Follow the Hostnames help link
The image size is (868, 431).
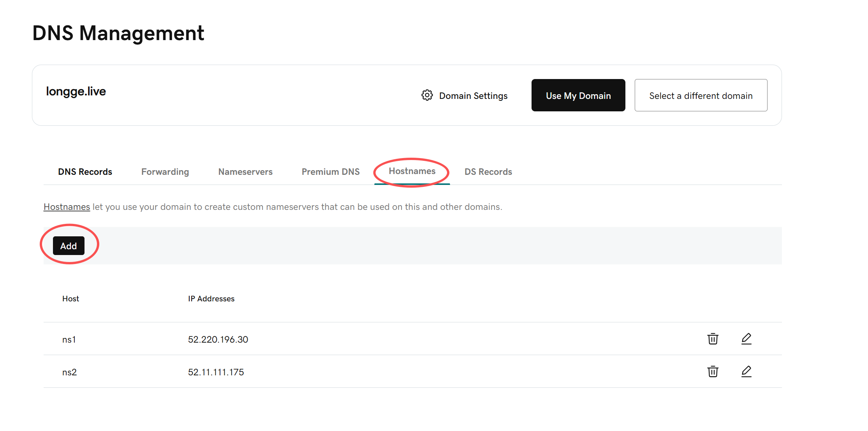[x=67, y=207]
